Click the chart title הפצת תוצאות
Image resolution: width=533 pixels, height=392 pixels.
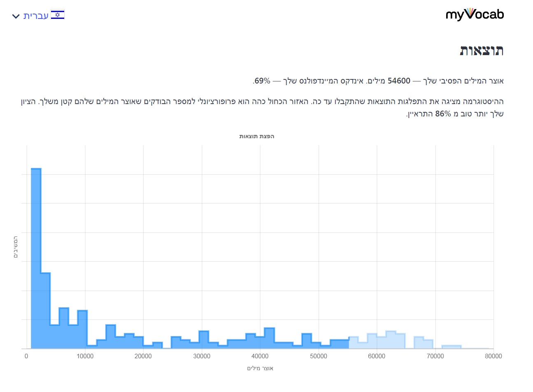[257, 136]
